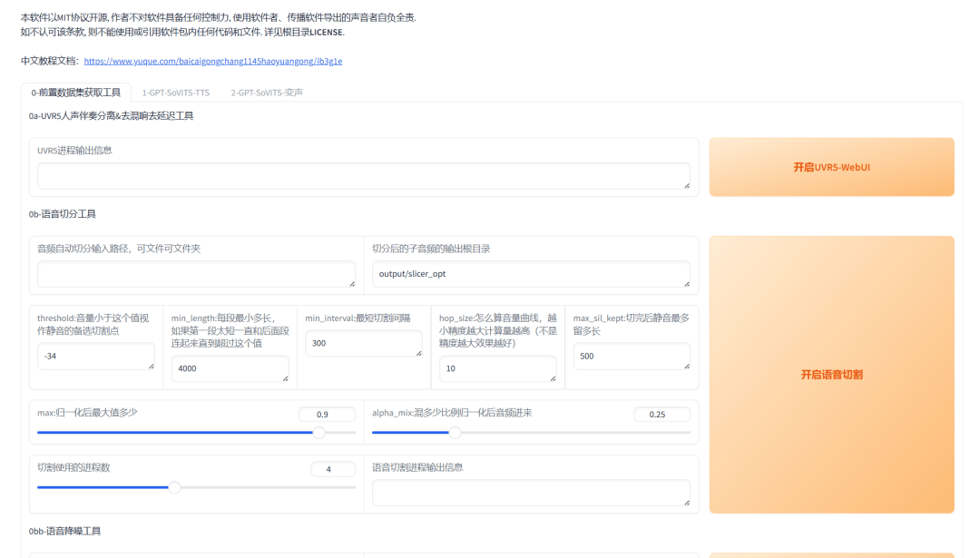Image resolution: width=980 pixels, height=558 pixels.
Task: Open the 0-前置数据集获取工具 tab
Action: point(76,93)
